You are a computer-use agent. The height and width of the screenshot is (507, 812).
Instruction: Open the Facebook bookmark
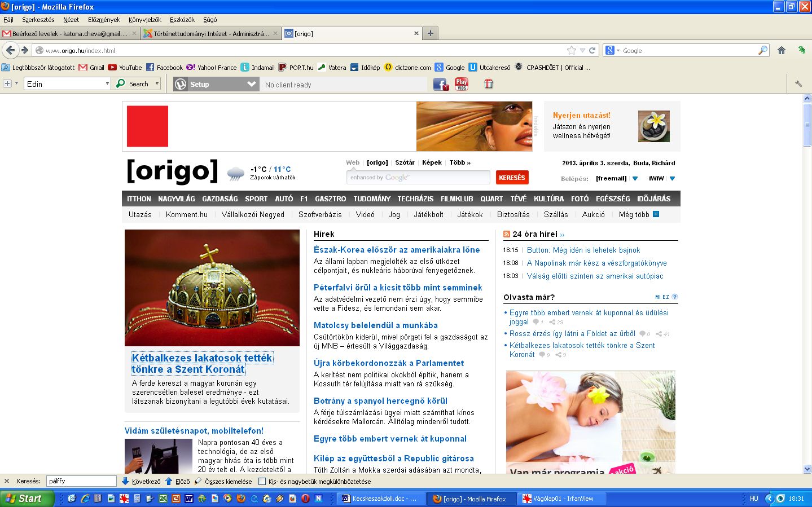164,67
